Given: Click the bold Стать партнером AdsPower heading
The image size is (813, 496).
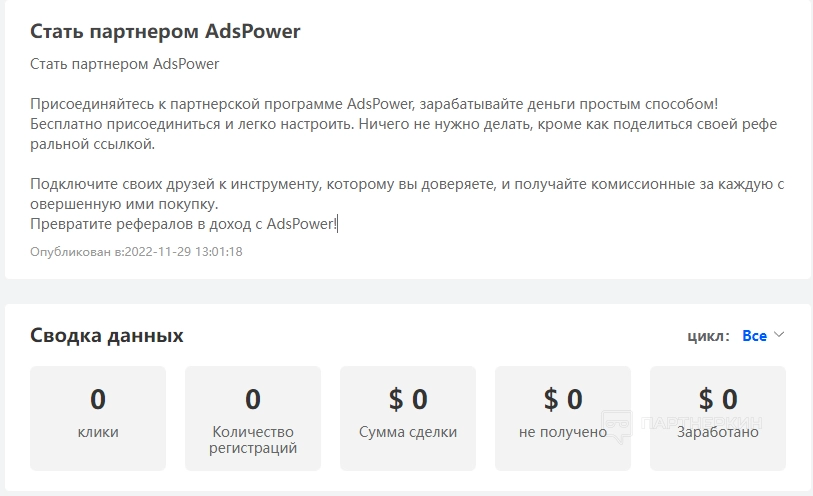Looking at the screenshot, I should [x=165, y=31].
